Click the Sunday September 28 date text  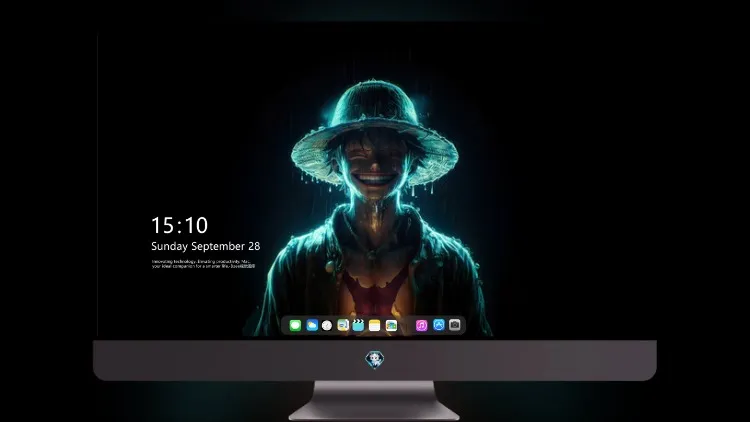click(x=206, y=246)
